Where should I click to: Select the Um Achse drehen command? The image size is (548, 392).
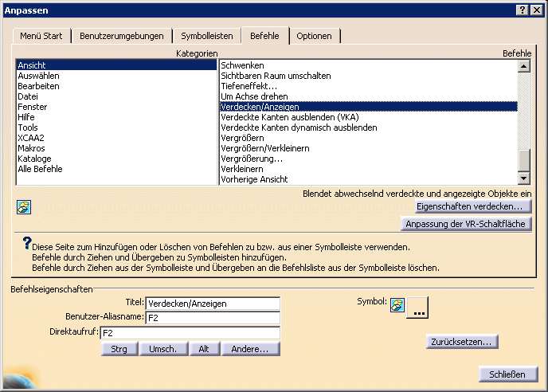coord(368,96)
